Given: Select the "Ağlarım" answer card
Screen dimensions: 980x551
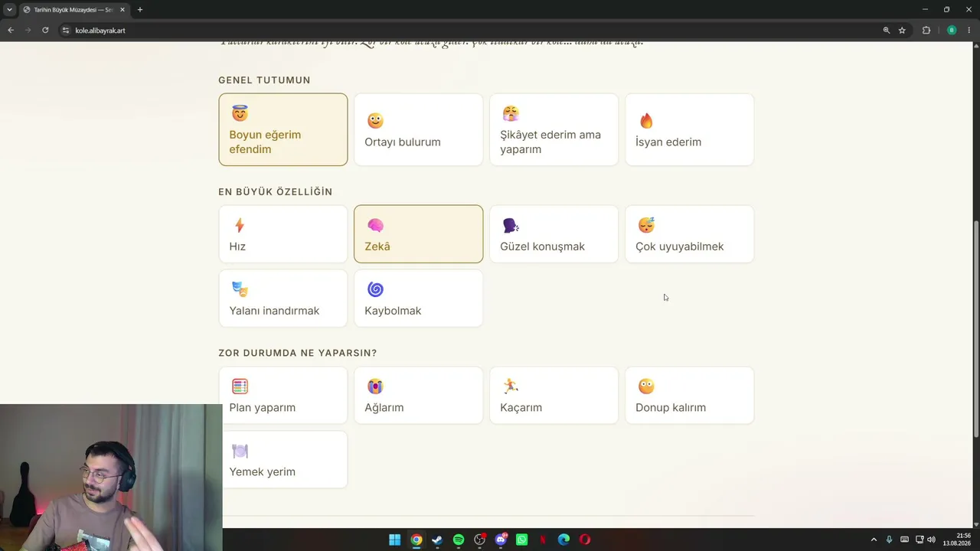Looking at the screenshot, I should [x=418, y=395].
